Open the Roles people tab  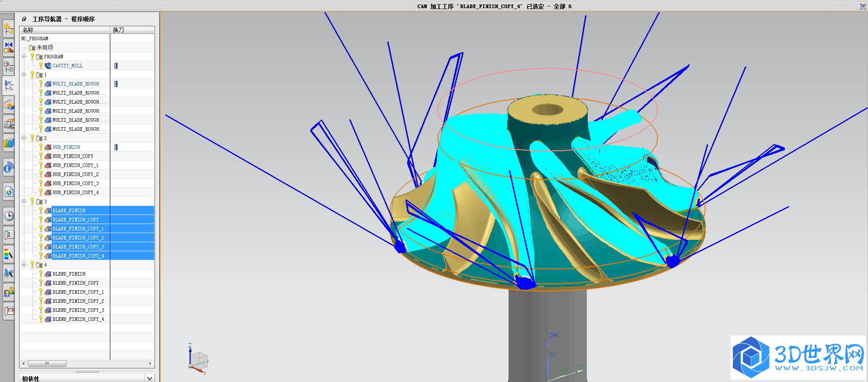pyautogui.click(x=9, y=292)
